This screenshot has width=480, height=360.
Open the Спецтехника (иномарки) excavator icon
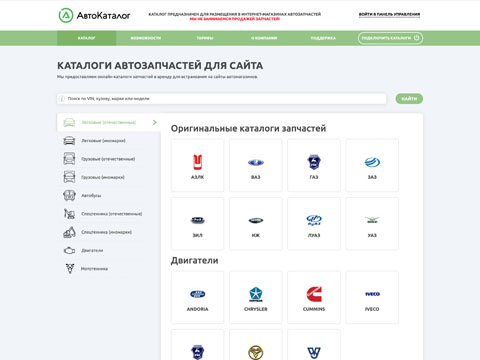(69, 232)
